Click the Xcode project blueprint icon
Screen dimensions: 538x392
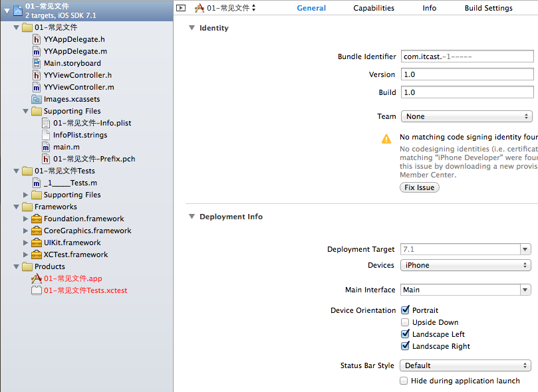18,11
